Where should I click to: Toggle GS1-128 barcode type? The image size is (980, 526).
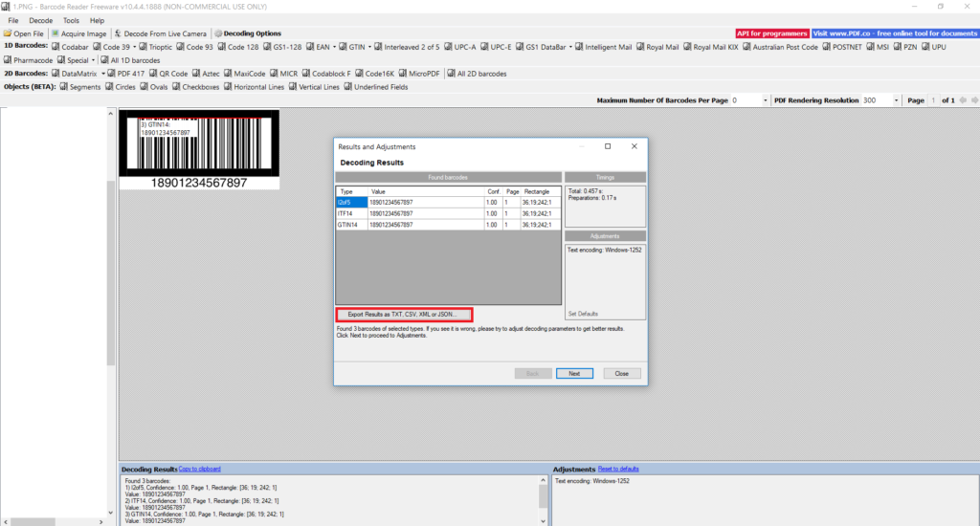pyautogui.click(x=282, y=47)
